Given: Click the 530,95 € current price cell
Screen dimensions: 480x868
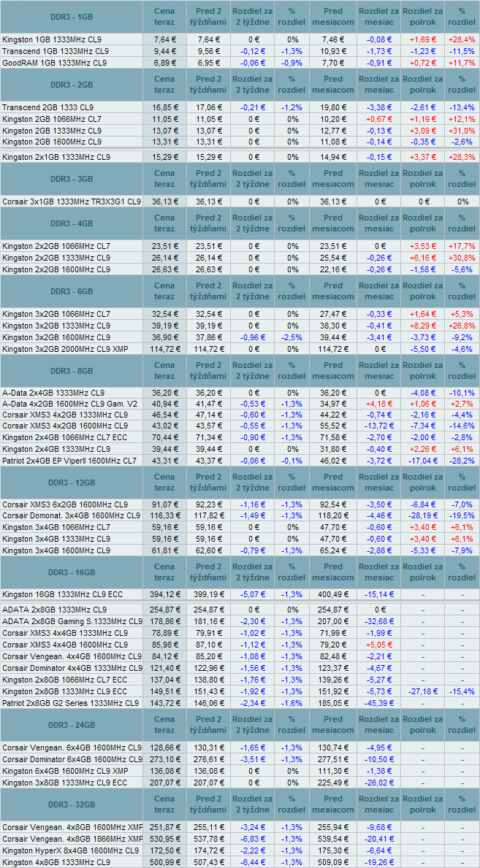Looking at the screenshot, I should coord(164,839).
